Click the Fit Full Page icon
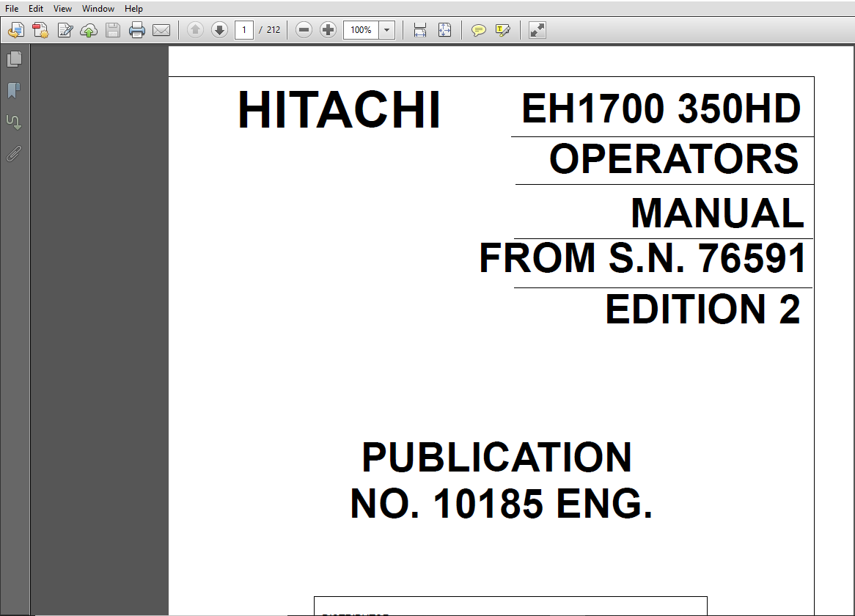Viewport: 855px width, 616px height. pyautogui.click(x=444, y=30)
